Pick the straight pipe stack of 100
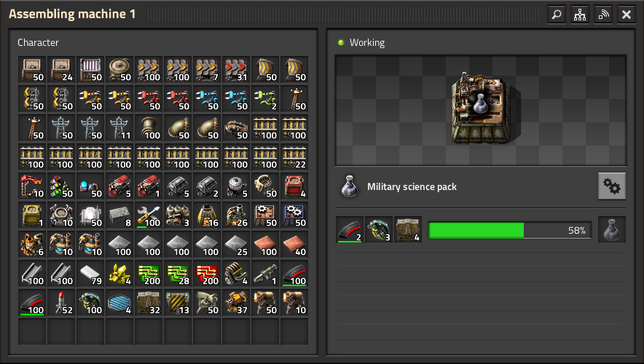 149,128
